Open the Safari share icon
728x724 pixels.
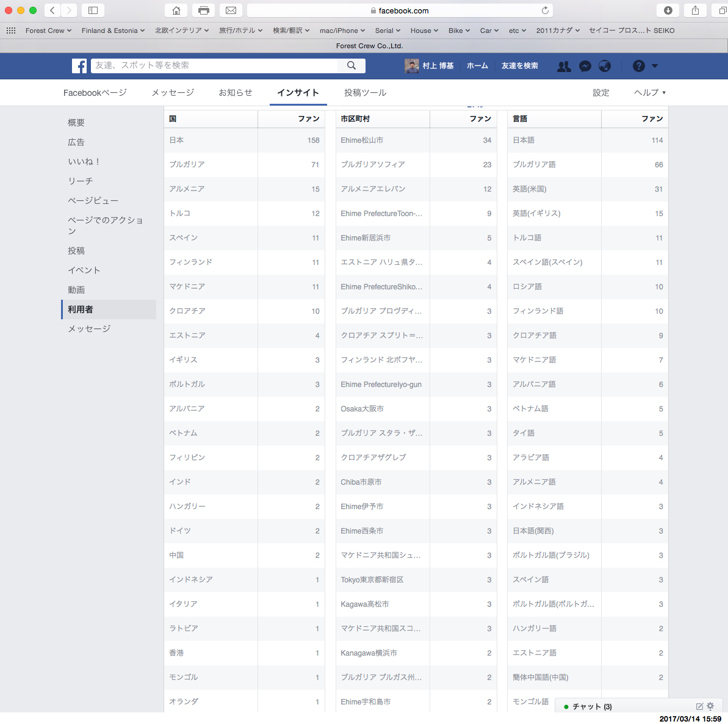coord(695,10)
